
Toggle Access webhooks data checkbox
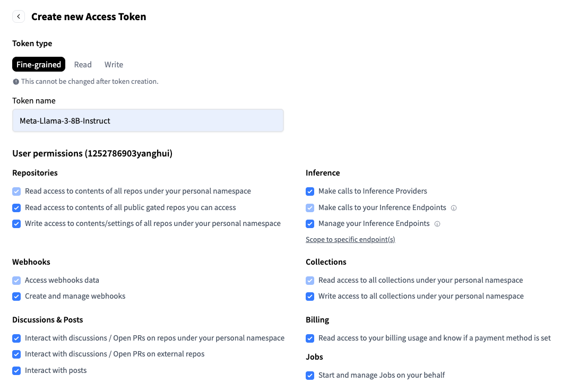pos(16,281)
